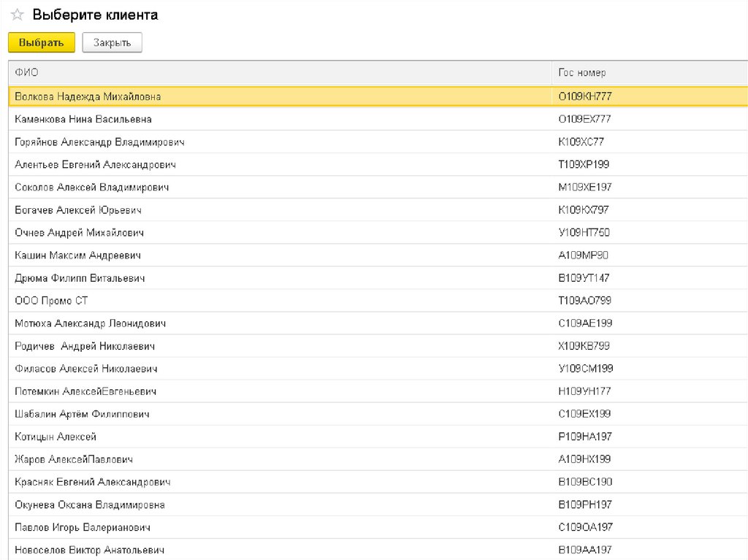Choose Новоселов Виктор Анатольевич row
This screenshot has width=748, height=560.
[90, 550]
